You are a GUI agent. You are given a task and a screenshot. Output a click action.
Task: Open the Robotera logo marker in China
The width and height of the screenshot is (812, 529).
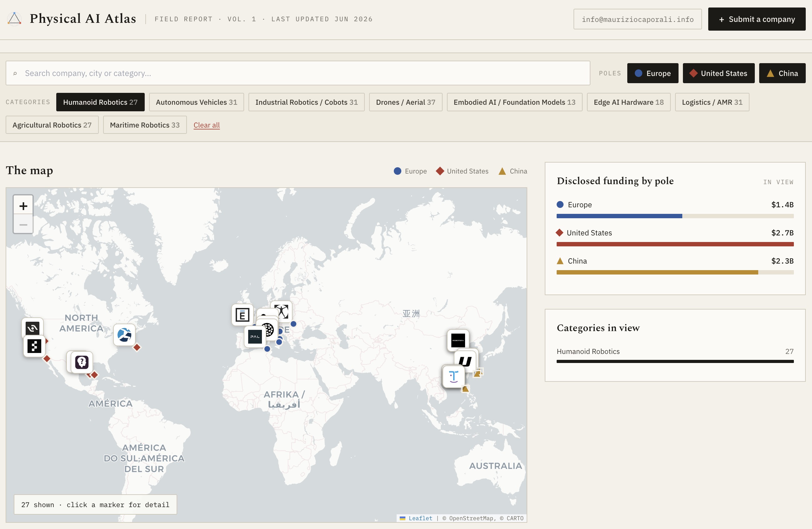coord(458,340)
